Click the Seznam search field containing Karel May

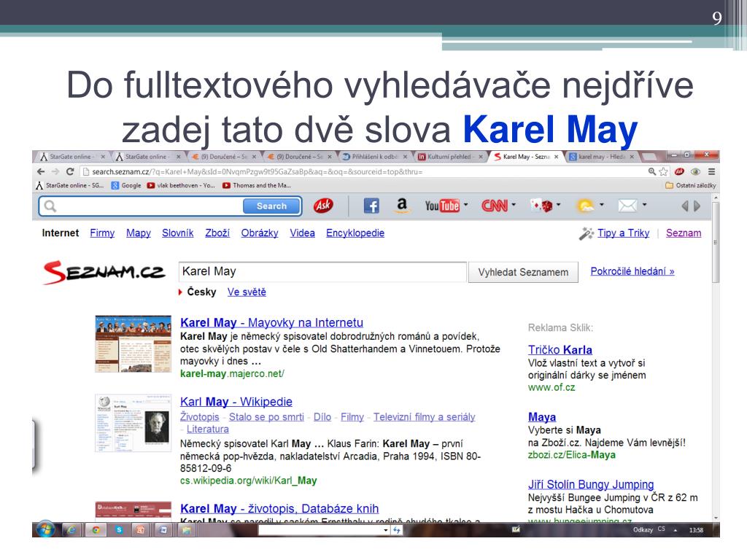pyautogui.click(x=322, y=271)
